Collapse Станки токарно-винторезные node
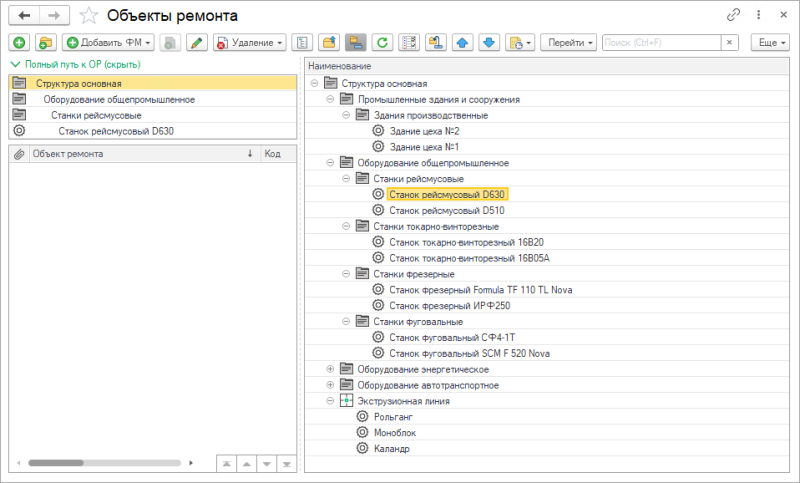 click(x=346, y=226)
